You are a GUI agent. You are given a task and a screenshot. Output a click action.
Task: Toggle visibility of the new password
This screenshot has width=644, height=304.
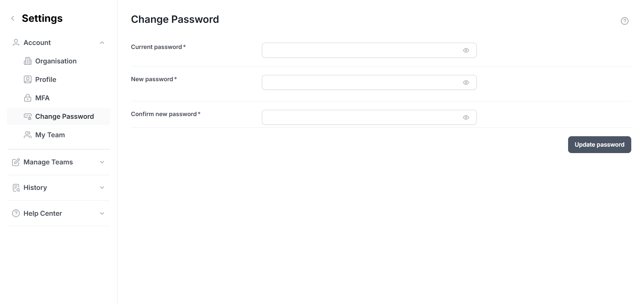pos(466,83)
